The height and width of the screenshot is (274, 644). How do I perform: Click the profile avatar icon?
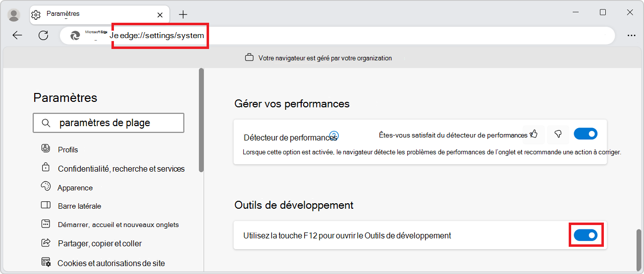14,15
